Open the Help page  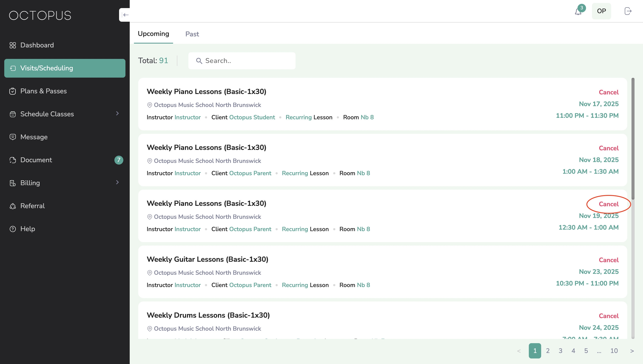pos(27,229)
